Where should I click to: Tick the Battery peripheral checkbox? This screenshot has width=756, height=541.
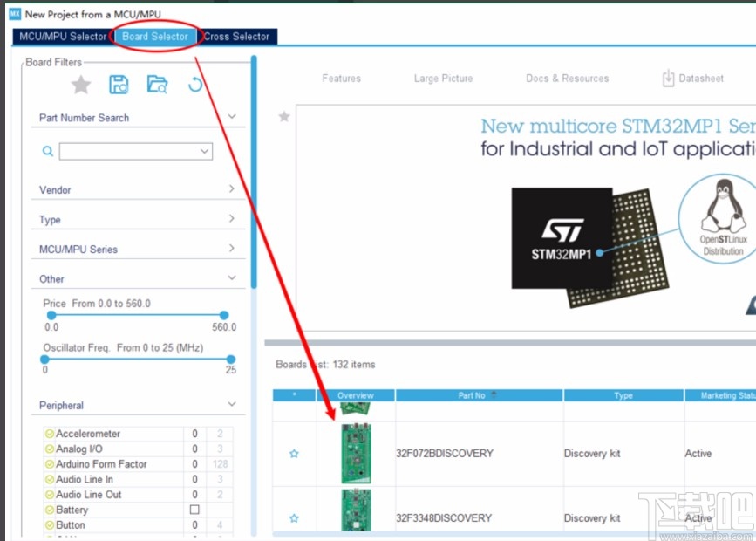pyautogui.click(x=194, y=510)
